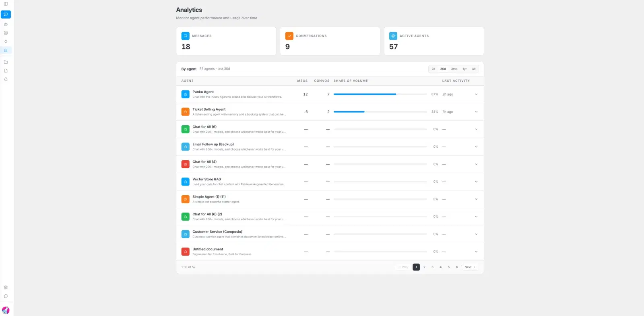Click the user avatar at sidebar bottom
This screenshot has width=644, height=316.
(x=6, y=310)
